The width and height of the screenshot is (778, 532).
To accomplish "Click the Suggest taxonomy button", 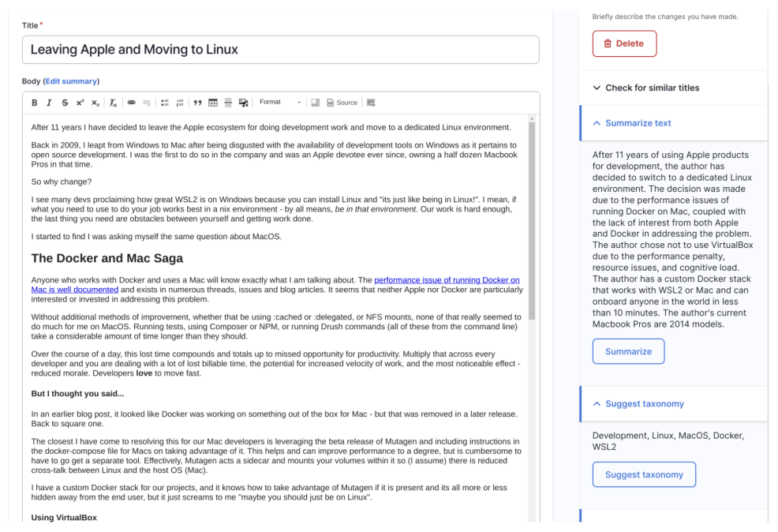I will (644, 474).
